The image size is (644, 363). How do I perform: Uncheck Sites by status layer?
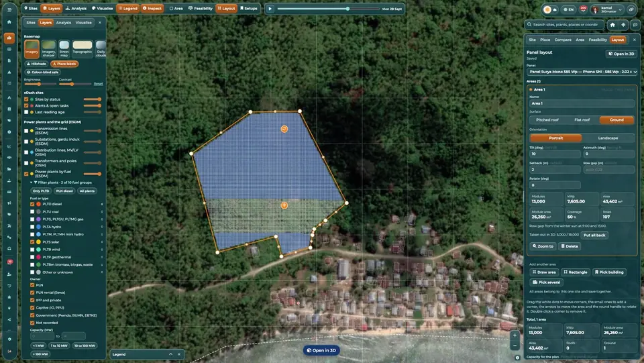[26, 99]
